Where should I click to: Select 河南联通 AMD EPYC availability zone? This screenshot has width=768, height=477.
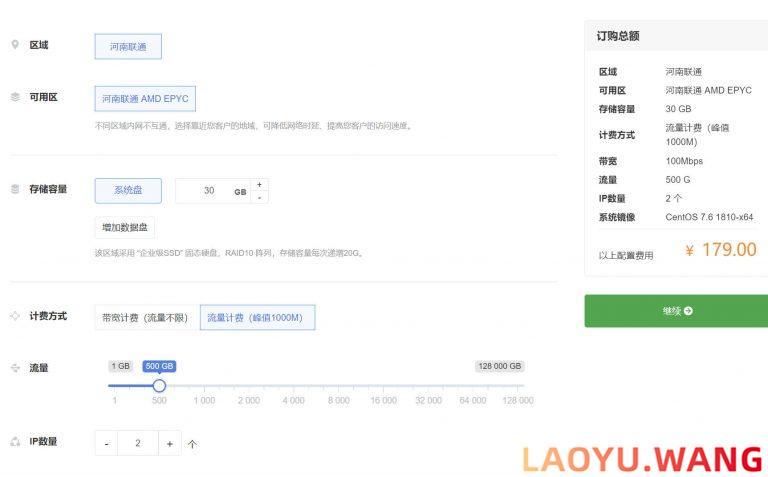145,98
